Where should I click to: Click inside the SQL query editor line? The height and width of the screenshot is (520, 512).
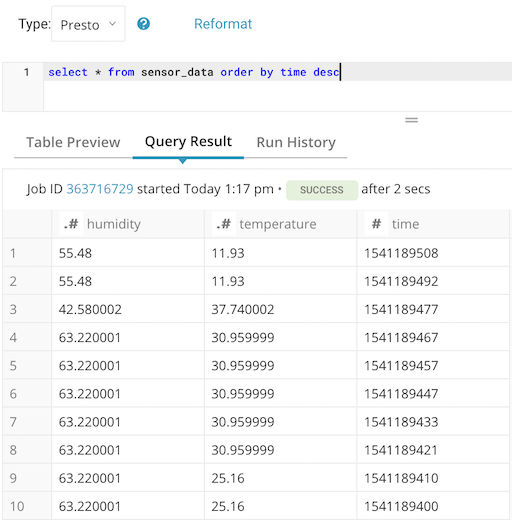(x=278, y=72)
